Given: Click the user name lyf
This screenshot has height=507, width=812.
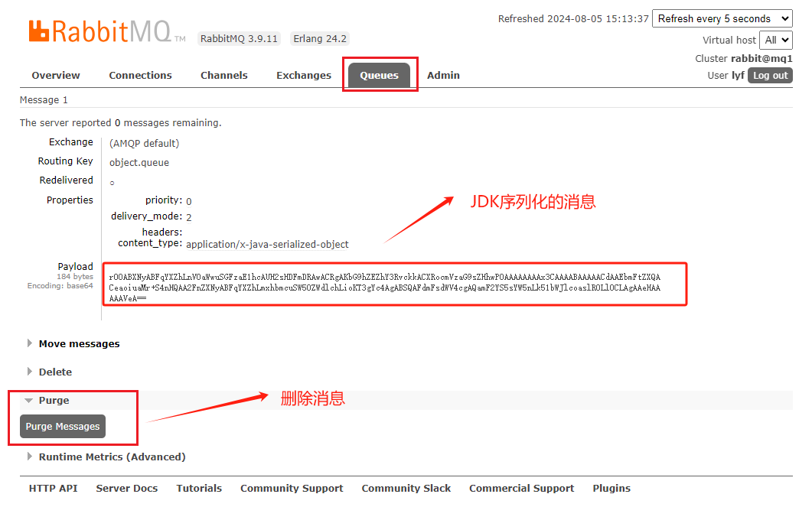Looking at the screenshot, I should point(738,76).
